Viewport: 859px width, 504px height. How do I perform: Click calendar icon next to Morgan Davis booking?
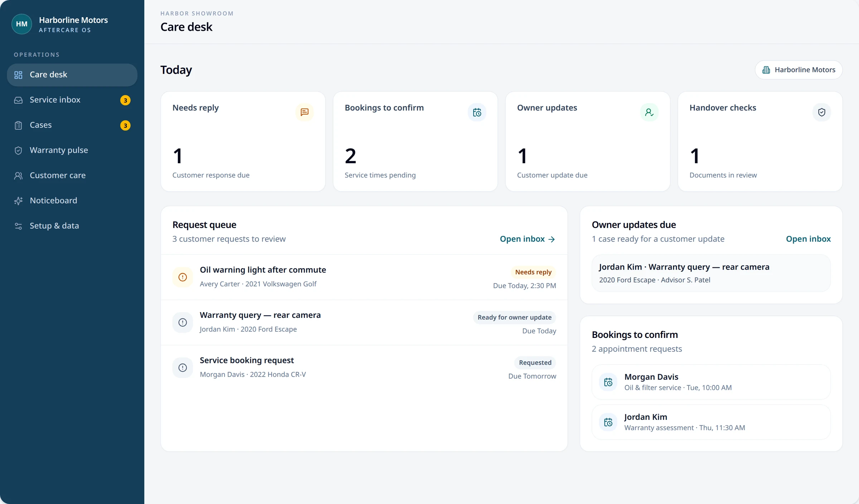608,382
